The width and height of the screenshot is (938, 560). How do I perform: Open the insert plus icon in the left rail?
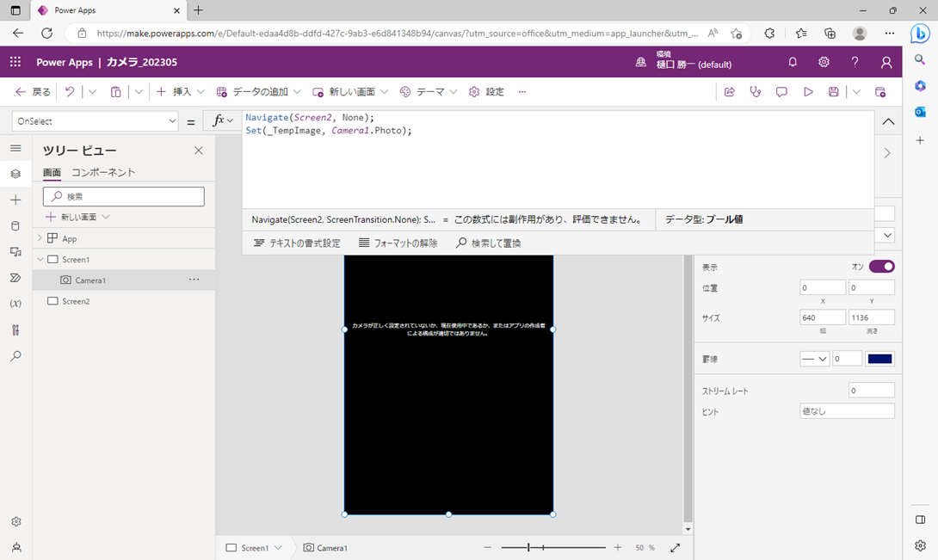16,200
